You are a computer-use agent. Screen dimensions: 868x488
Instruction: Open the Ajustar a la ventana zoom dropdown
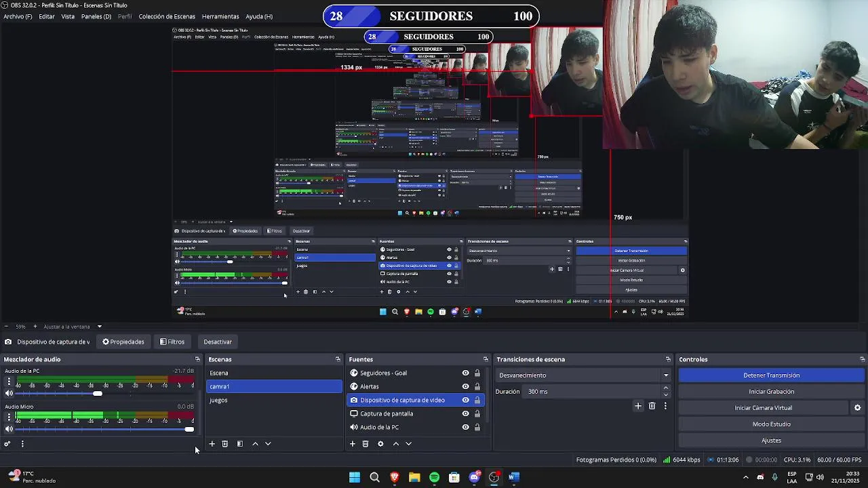coord(73,327)
